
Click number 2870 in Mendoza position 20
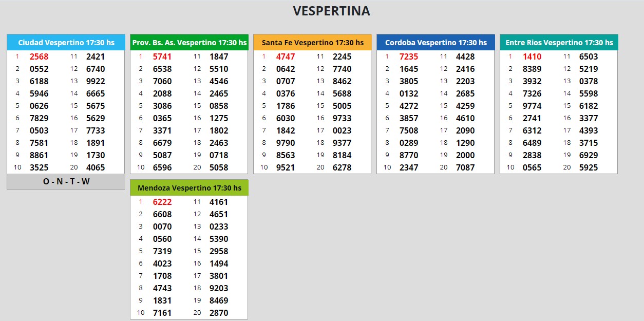219,313
